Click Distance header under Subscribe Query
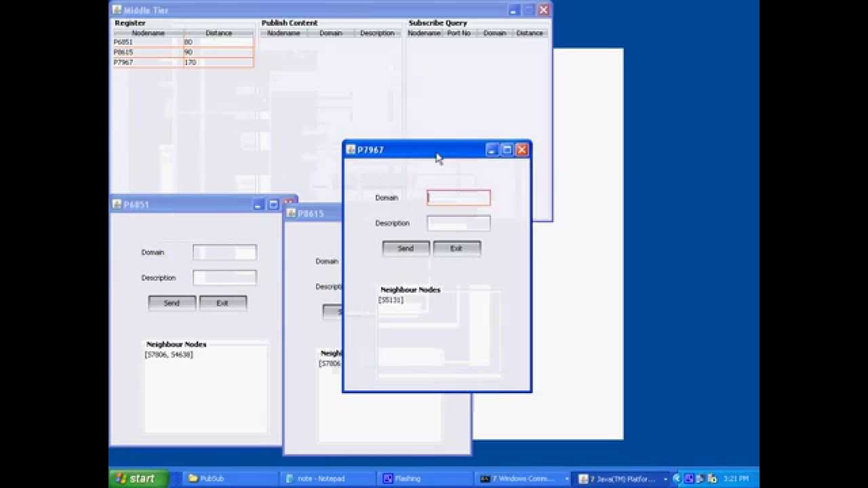 [x=530, y=33]
